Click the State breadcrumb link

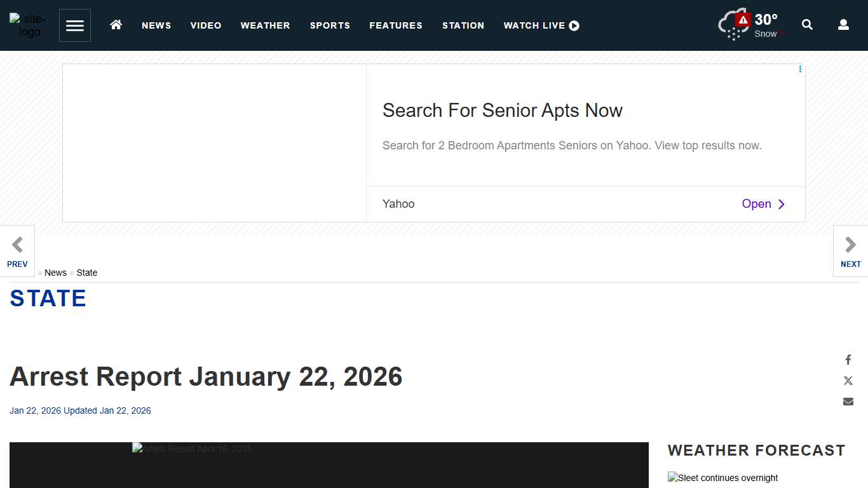pos(87,273)
